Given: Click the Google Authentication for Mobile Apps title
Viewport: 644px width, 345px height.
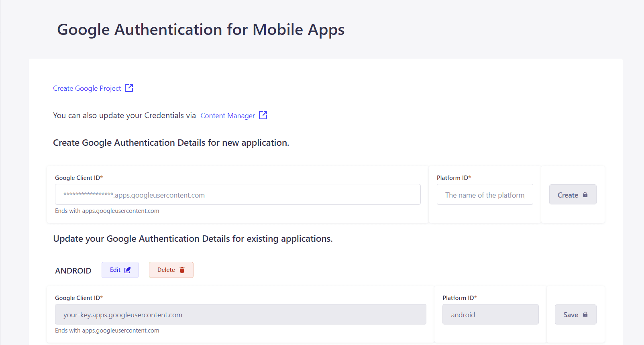Looking at the screenshot, I should pyautogui.click(x=201, y=30).
